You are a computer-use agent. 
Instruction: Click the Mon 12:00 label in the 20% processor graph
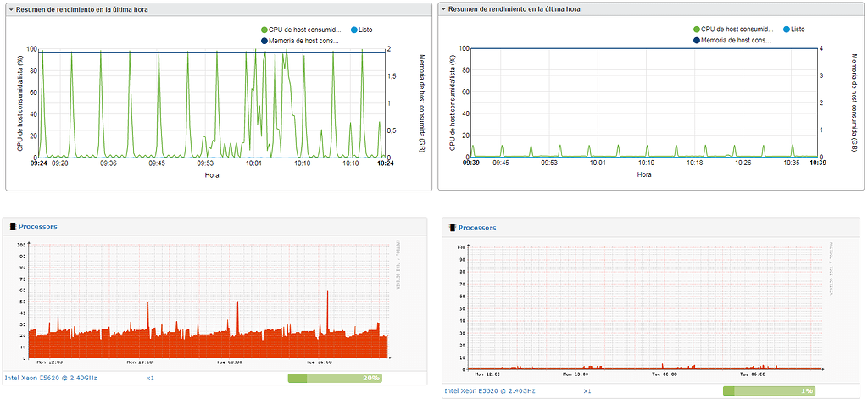pos(50,362)
